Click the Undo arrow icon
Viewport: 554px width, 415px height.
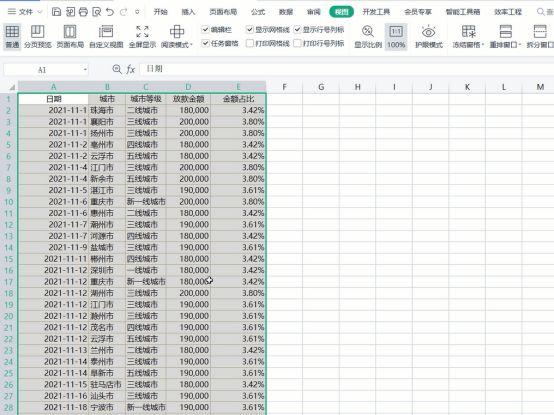[x=110, y=12]
